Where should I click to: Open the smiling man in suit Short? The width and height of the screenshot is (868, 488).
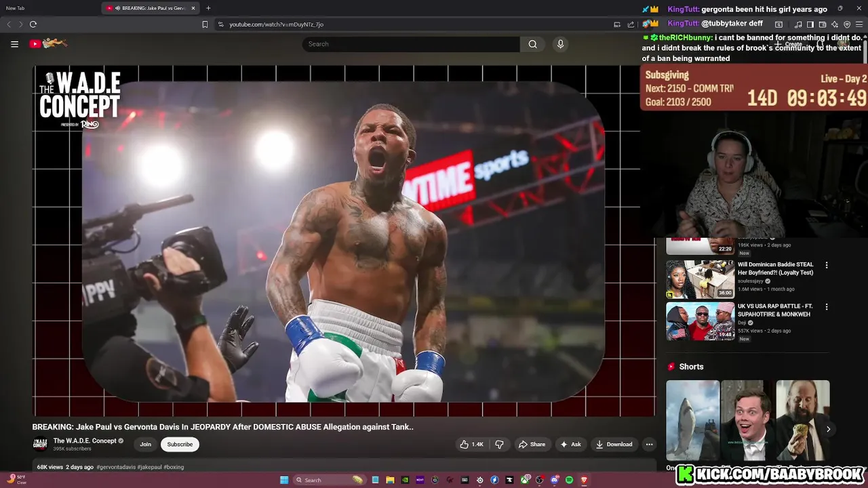point(747,420)
